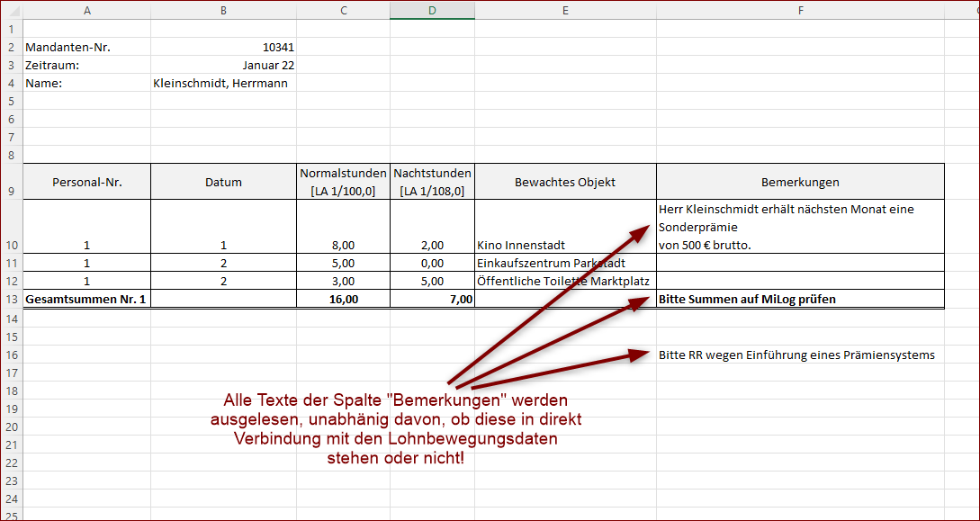
Task: Select column header C
Action: tap(343, 10)
